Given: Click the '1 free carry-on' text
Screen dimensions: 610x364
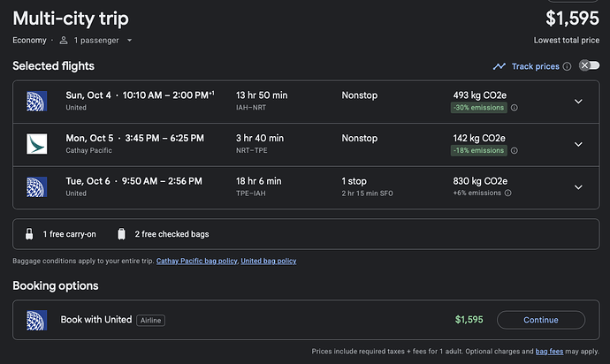Looking at the screenshot, I should pyautogui.click(x=69, y=234).
